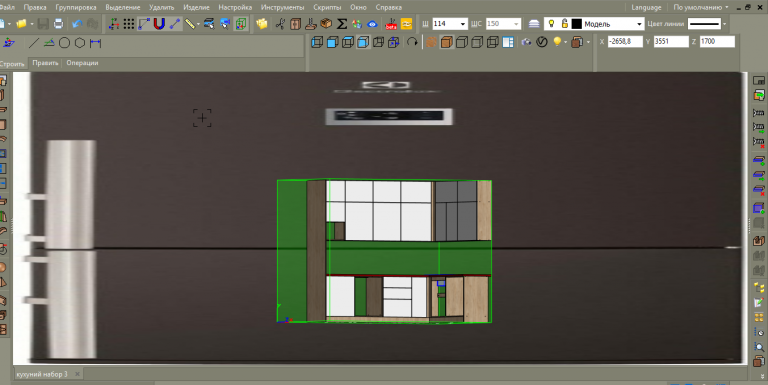Click the Y coordinate field 3551
This screenshot has height=385, width=768.
[x=671, y=42]
